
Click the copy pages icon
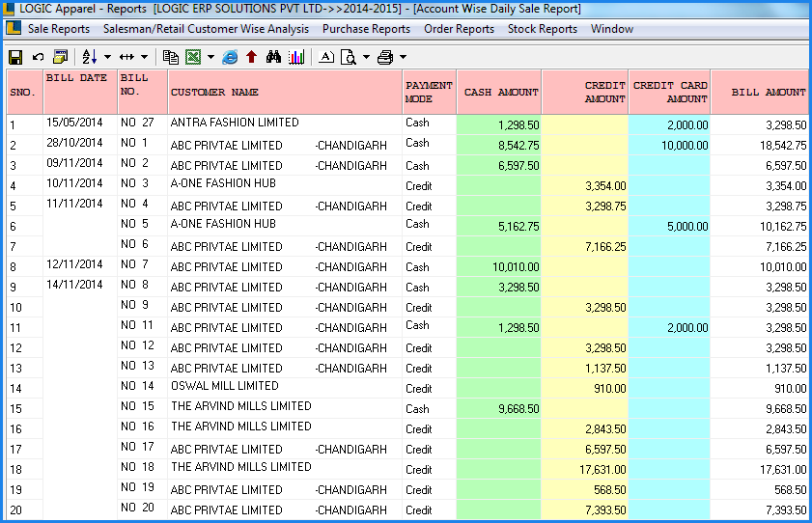tap(170, 57)
